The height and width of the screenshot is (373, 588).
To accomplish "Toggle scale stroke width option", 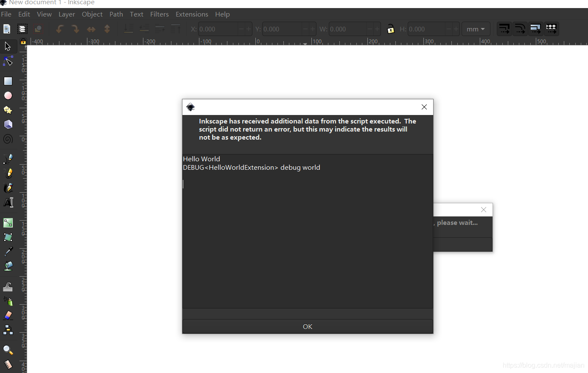I will (x=504, y=29).
